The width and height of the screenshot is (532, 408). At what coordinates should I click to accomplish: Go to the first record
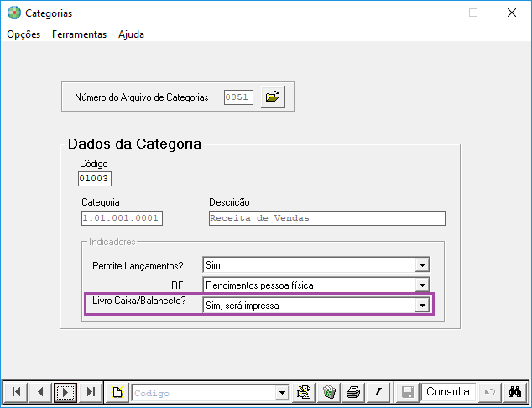16,392
